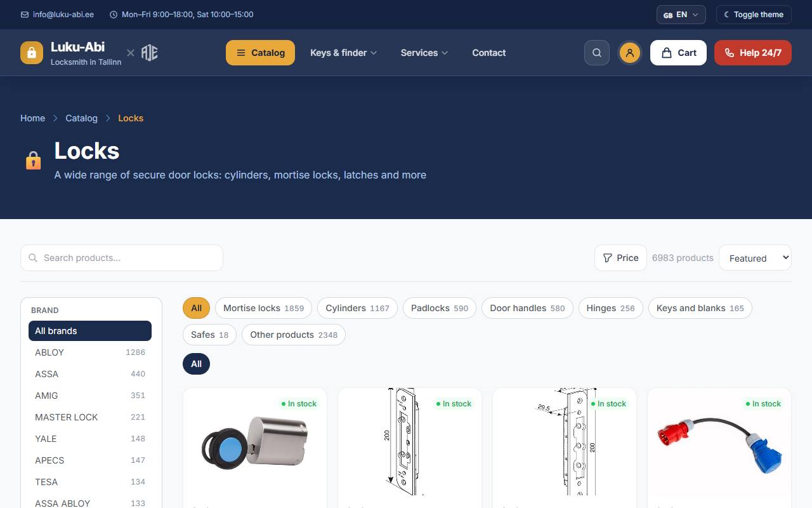The height and width of the screenshot is (508, 812).
Task: Click the Luku-Abi padlock logo icon
Action: (x=32, y=53)
